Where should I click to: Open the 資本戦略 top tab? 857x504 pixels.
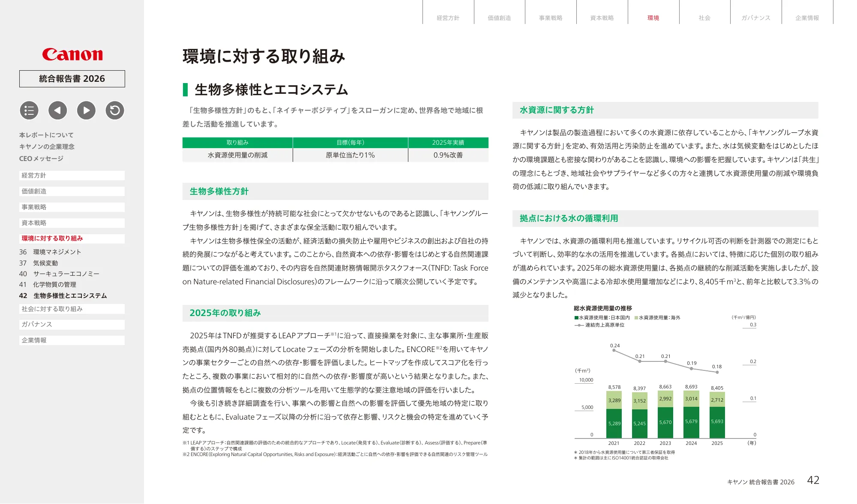[x=602, y=18]
